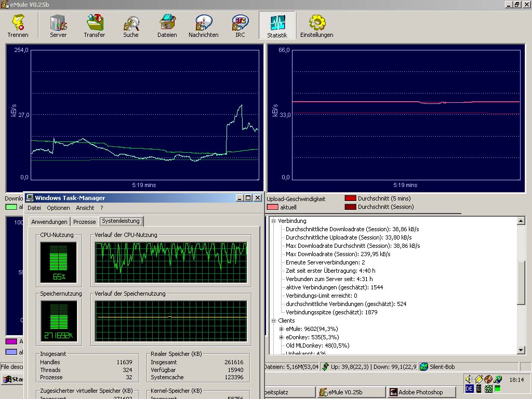Click the 18:14 system clock
The image size is (532, 399).
pyautogui.click(x=516, y=380)
